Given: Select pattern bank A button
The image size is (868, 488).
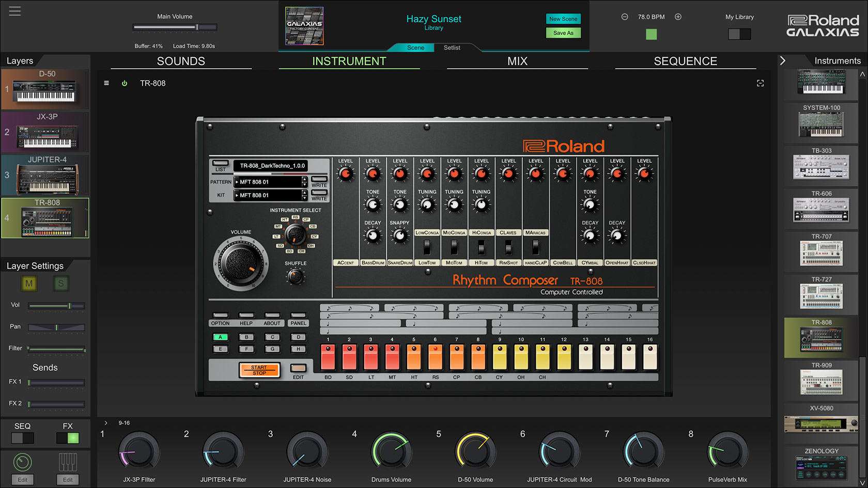Looking at the screenshot, I should pyautogui.click(x=220, y=337).
